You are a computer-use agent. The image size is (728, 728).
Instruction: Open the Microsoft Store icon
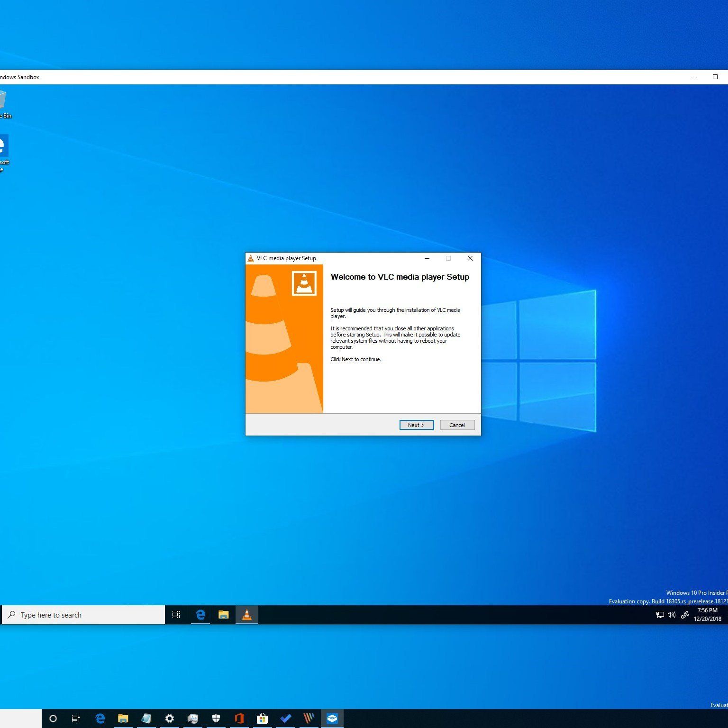click(263, 719)
